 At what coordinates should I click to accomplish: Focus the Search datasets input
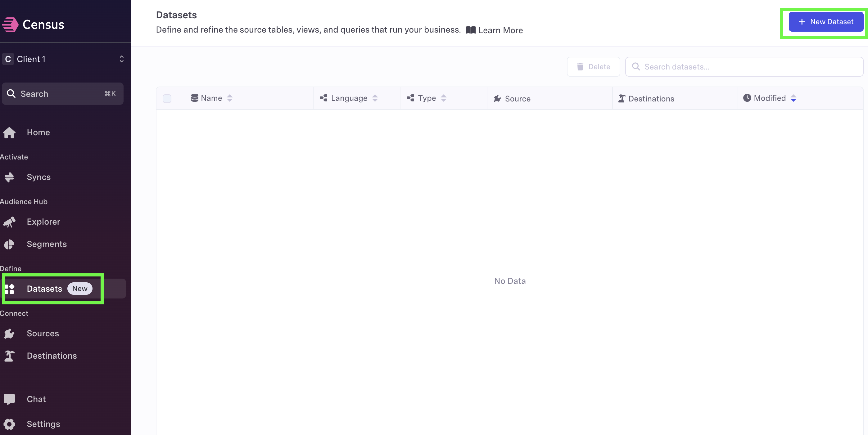pos(744,67)
